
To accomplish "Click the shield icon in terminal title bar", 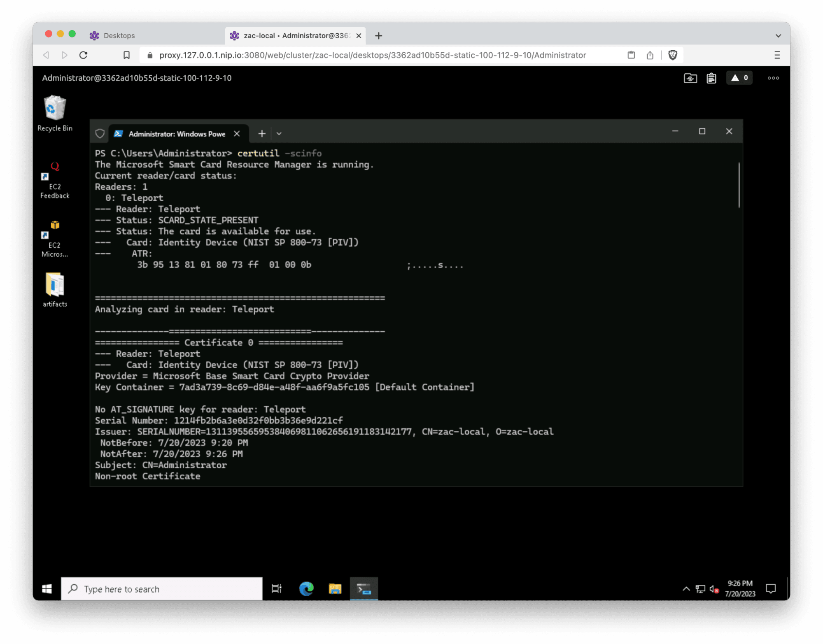I will click(100, 134).
